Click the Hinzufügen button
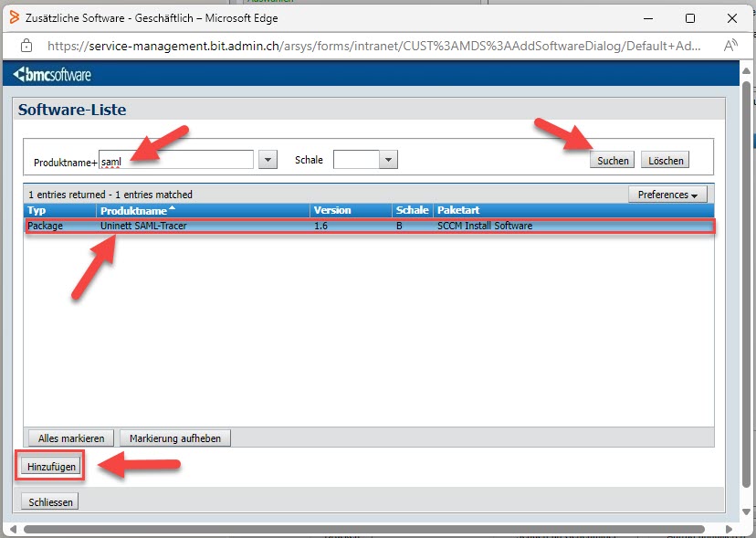756x538 pixels. pyautogui.click(x=51, y=467)
